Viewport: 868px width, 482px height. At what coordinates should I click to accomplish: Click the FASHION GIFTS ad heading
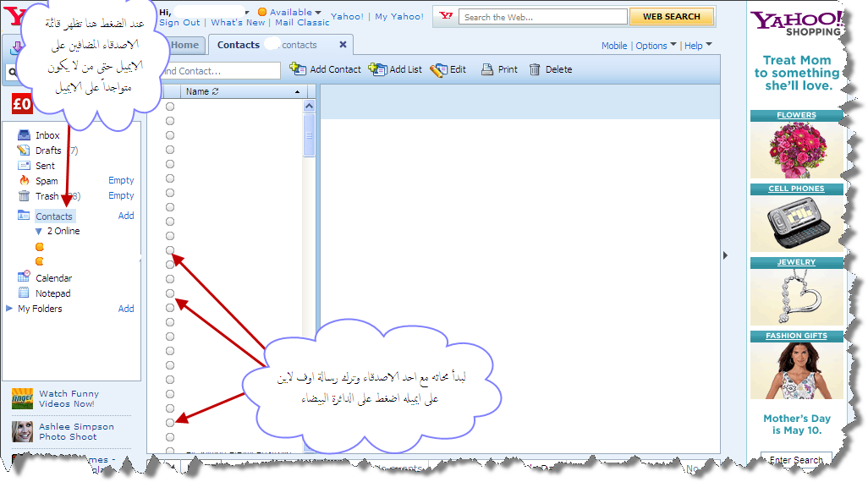tap(796, 336)
